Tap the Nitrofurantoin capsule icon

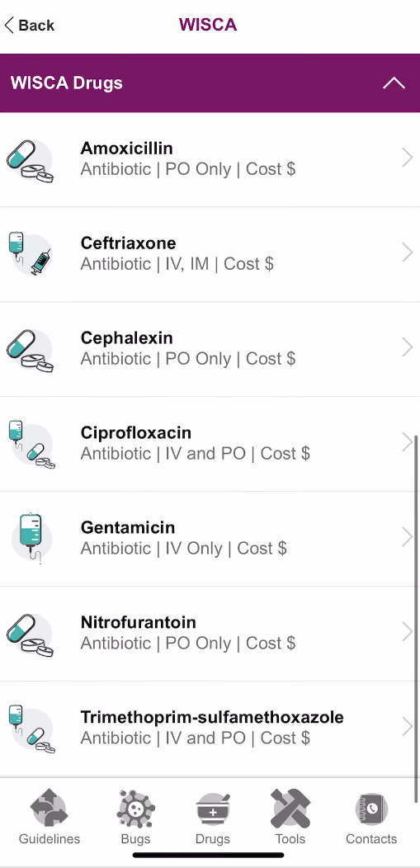[31, 635]
